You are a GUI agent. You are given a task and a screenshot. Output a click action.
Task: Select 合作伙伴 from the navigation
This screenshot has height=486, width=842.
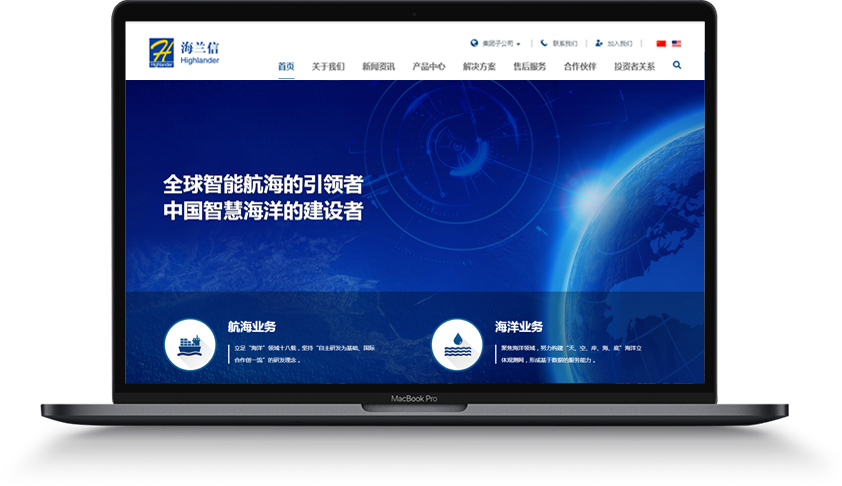click(x=580, y=66)
